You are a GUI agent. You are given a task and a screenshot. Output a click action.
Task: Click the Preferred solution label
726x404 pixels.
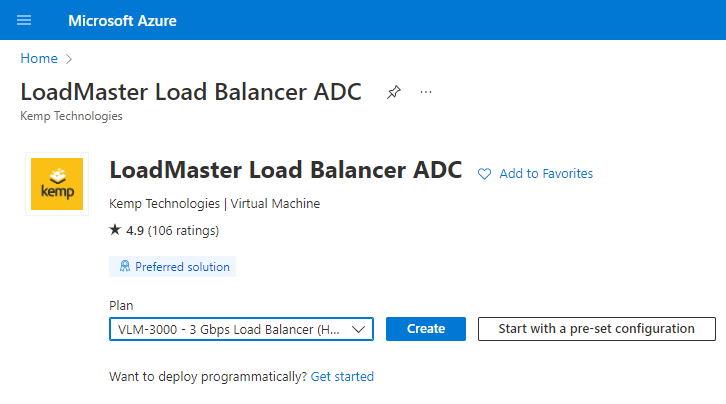click(182, 267)
